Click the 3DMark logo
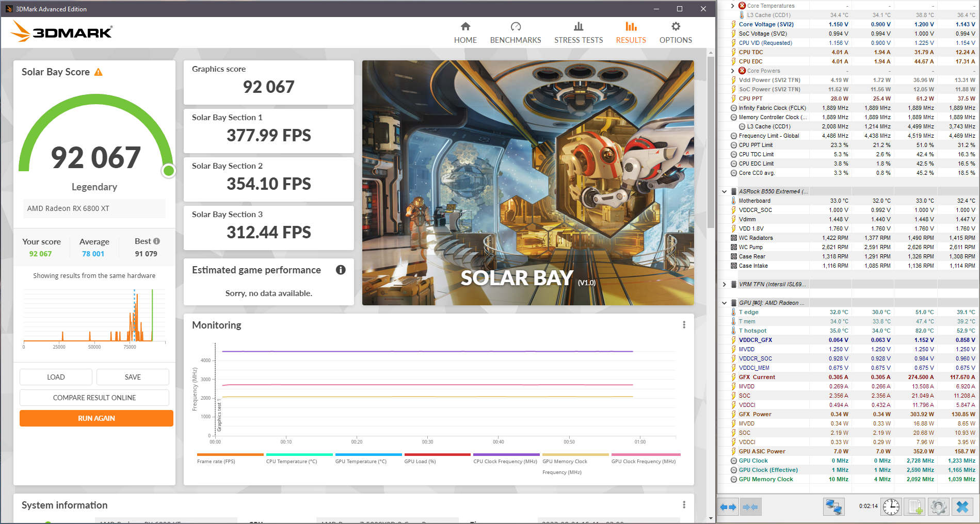 pos(61,31)
